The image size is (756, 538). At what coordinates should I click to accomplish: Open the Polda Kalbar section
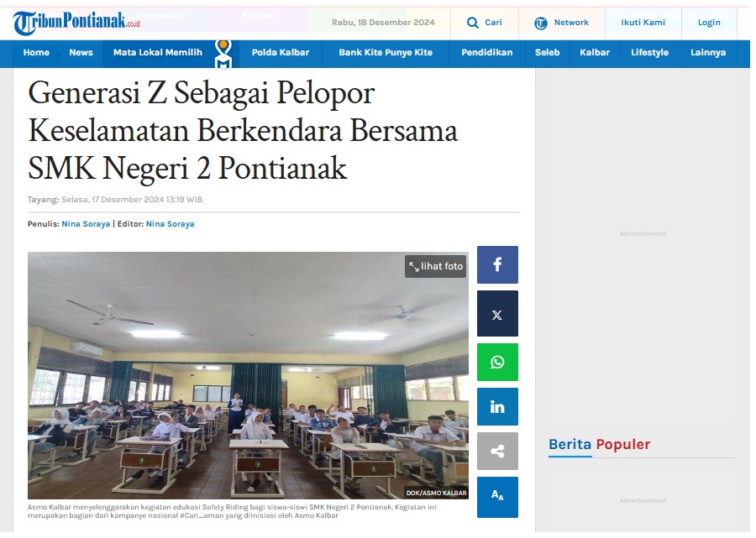[x=280, y=53]
